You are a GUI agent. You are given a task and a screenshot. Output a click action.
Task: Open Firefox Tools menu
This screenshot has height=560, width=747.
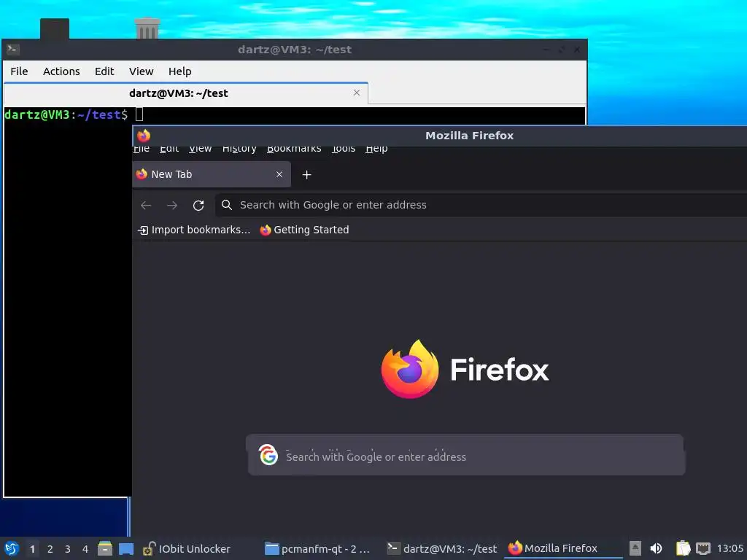click(x=344, y=149)
